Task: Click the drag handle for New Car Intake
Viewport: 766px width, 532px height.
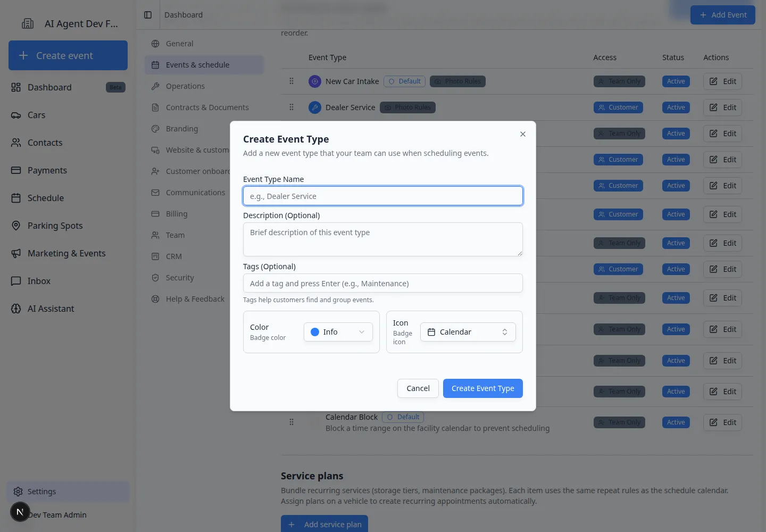Action: [x=292, y=81]
